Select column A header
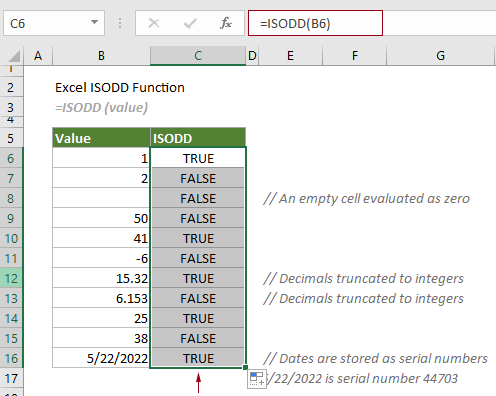The height and width of the screenshot is (396, 496). pos(38,56)
